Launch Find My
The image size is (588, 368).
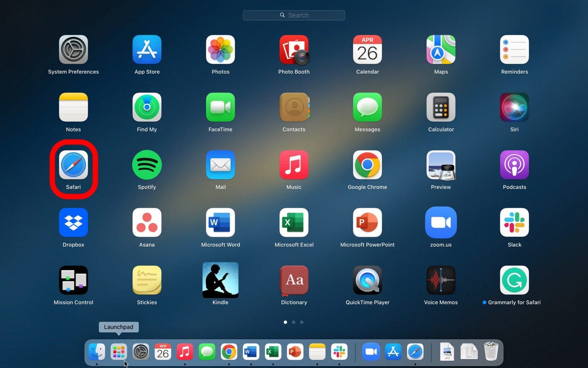point(147,107)
